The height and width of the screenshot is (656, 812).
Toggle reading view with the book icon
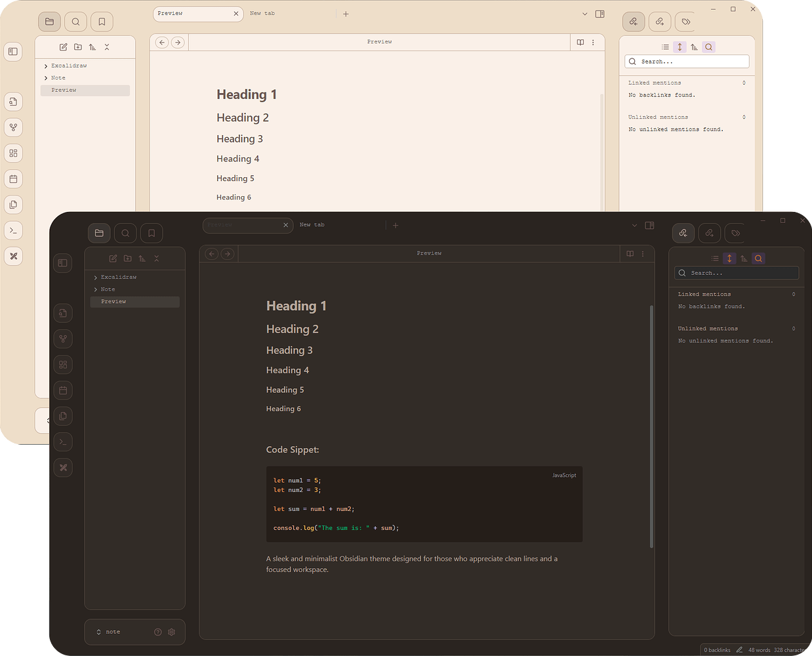[630, 254]
